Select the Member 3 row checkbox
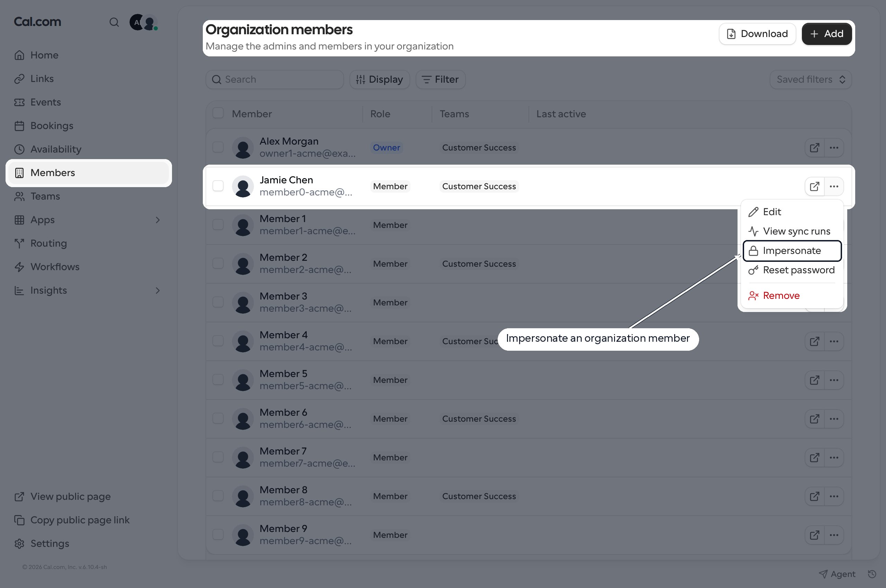Image resolution: width=886 pixels, height=588 pixels. click(218, 302)
